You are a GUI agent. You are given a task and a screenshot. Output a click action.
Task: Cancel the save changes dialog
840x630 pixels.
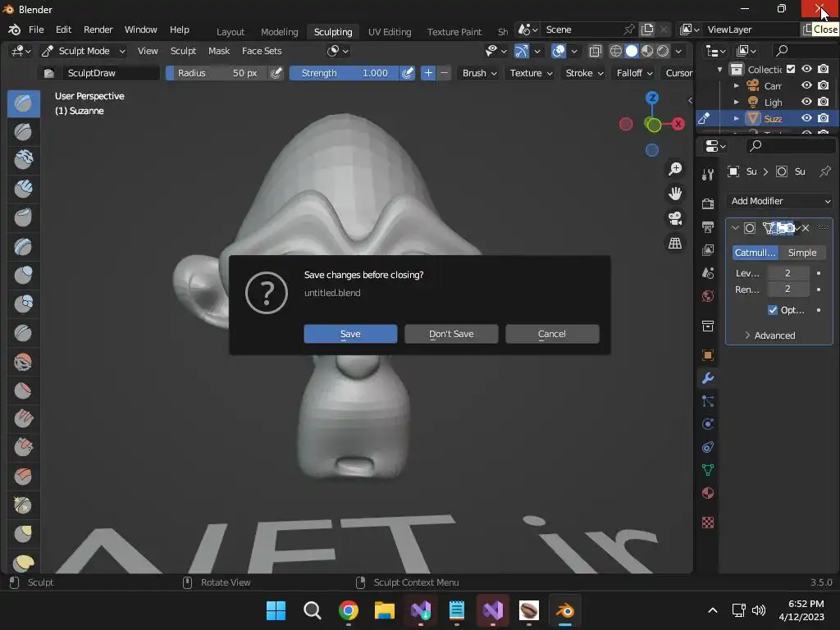pyautogui.click(x=552, y=334)
